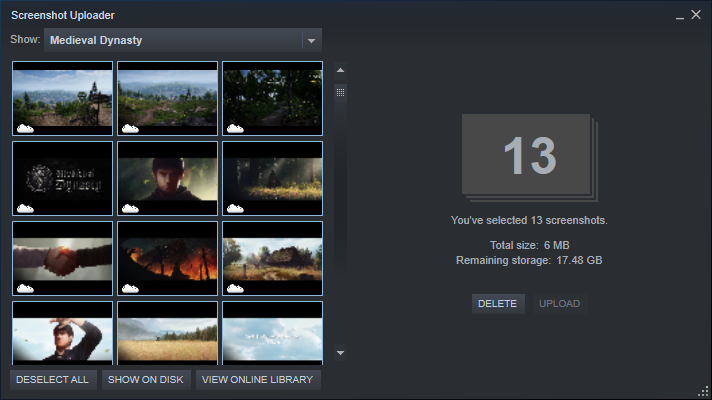This screenshot has width=712, height=400.
Task: Select the young man's face screenshot
Action: pyautogui.click(x=168, y=178)
